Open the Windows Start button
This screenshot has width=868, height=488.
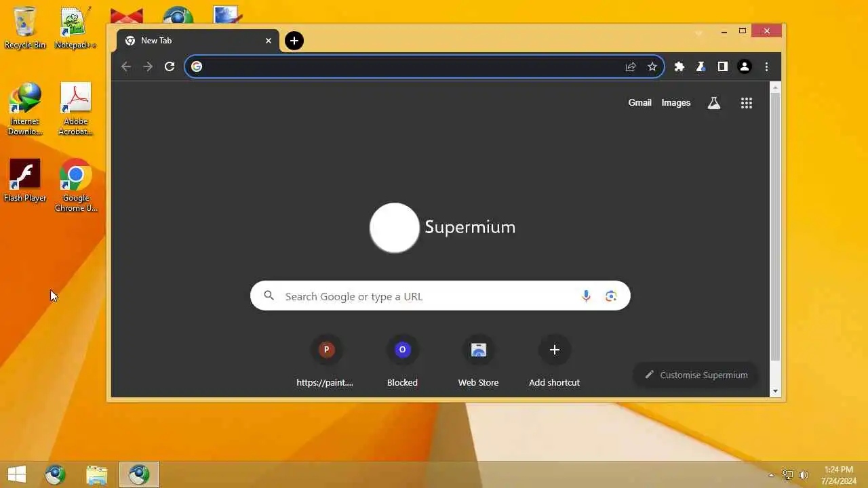pyautogui.click(x=16, y=474)
